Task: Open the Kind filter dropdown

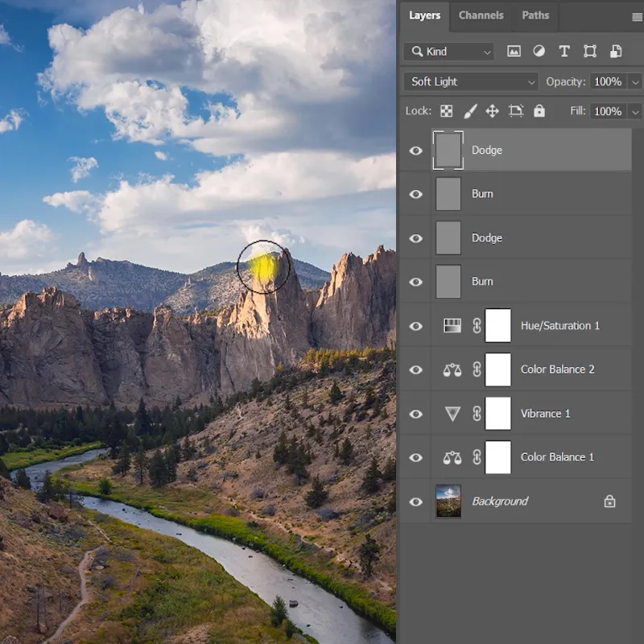Action: pyautogui.click(x=449, y=52)
